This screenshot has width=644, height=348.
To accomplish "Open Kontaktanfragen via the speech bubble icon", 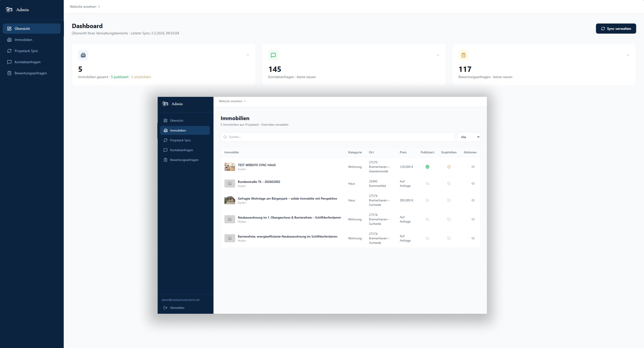I will click(x=10, y=62).
